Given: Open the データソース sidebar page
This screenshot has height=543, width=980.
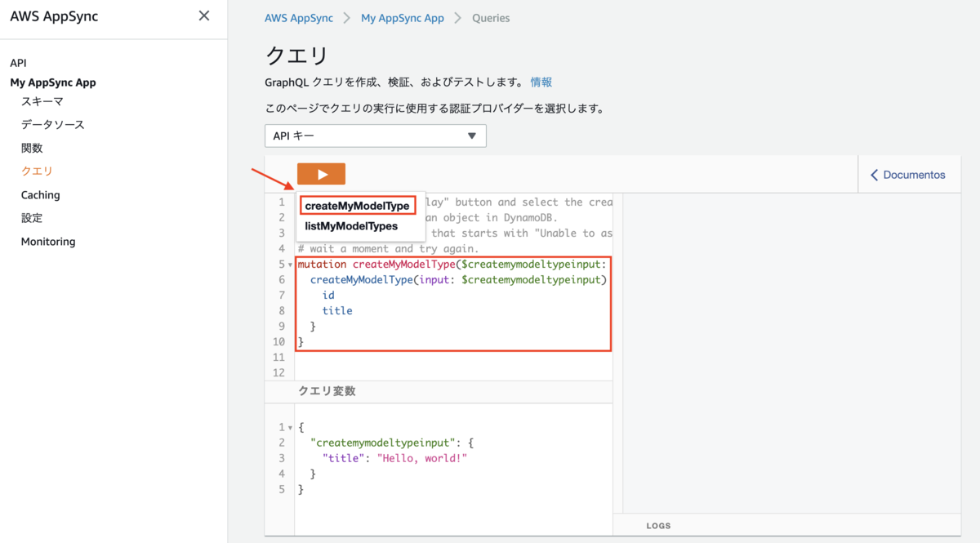Looking at the screenshot, I should (x=53, y=125).
